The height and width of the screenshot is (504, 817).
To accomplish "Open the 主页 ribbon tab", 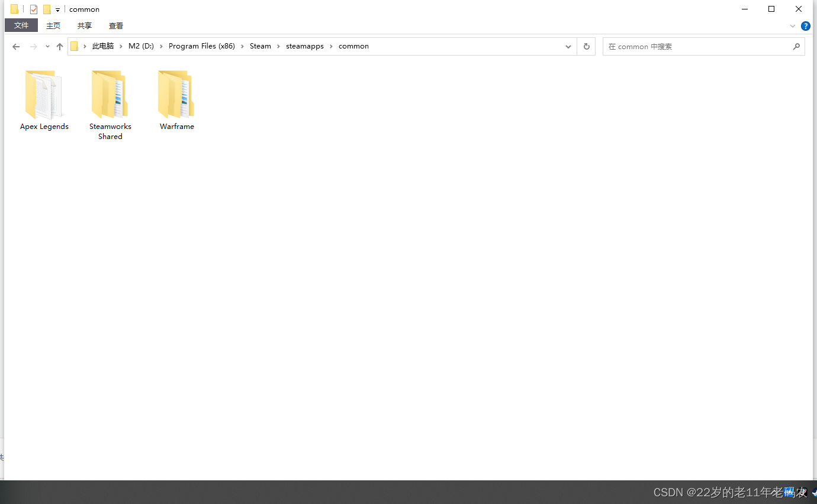I will tap(53, 25).
